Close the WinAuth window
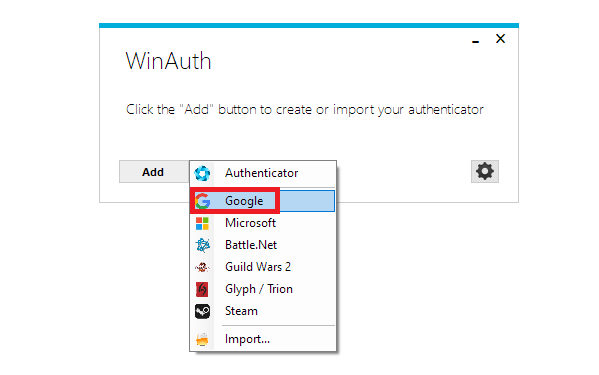This screenshot has height=375, width=599. tap(500, 39)
